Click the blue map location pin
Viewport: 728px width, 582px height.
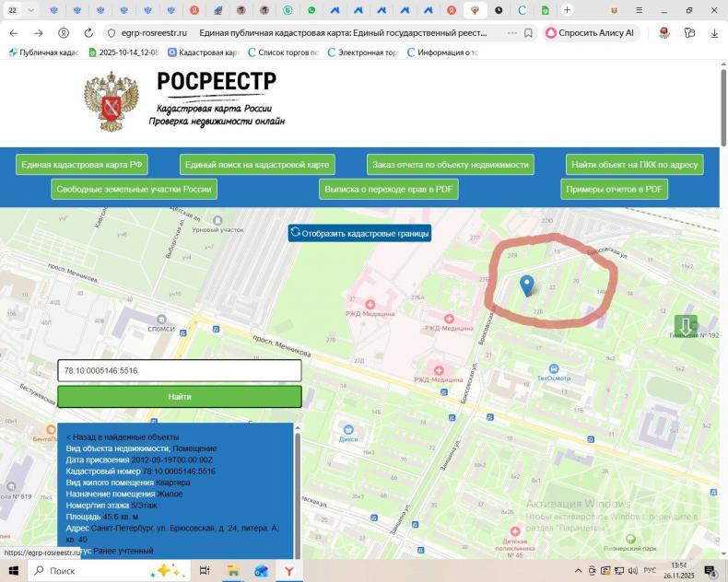[526, 285]
